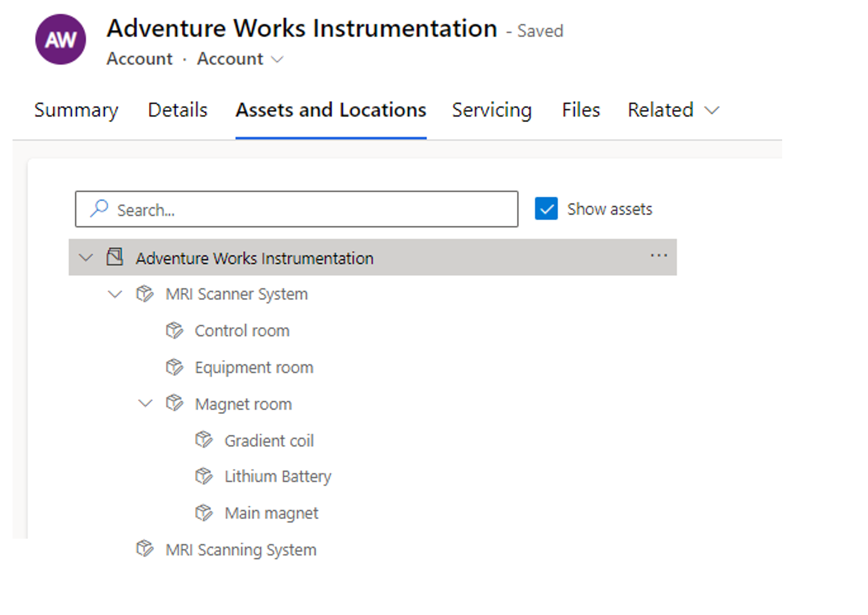Select the MRI Scanning System item

pos(241,550)
